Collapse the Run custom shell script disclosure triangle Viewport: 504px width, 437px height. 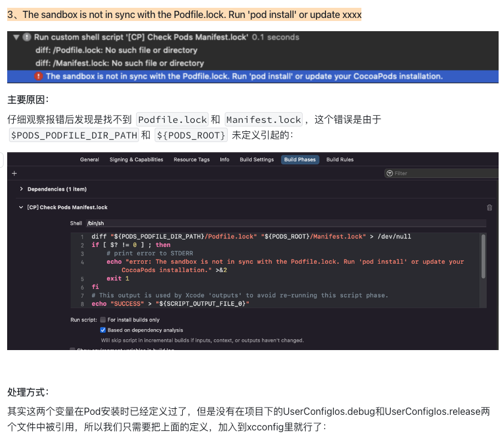pyautogui.click(x=16, y=37)
